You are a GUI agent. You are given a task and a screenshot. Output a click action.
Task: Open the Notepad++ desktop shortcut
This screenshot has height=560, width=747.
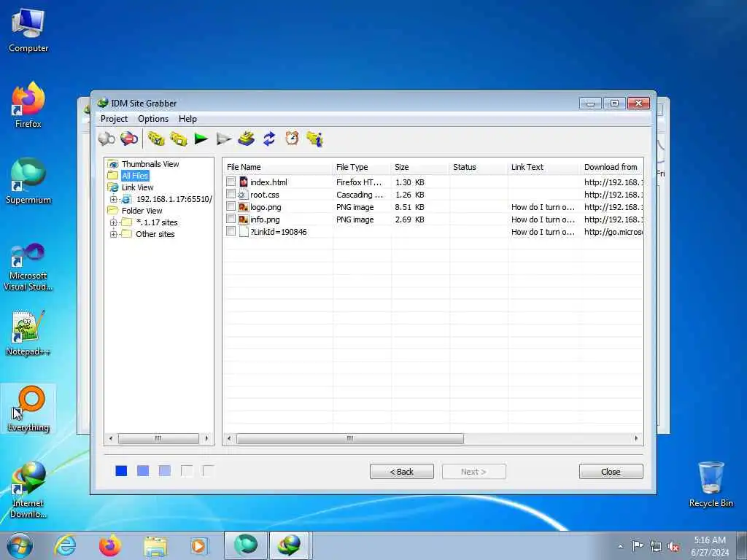[x=28, y=332]
